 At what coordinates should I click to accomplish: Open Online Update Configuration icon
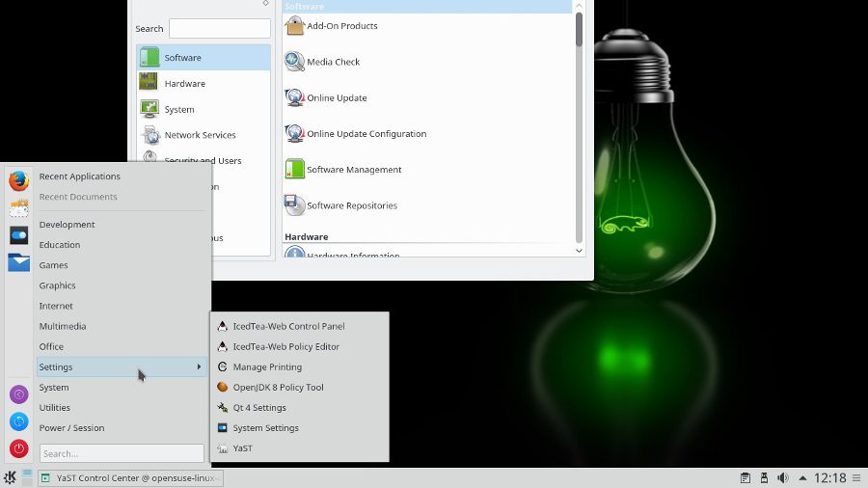click(294, 133)
